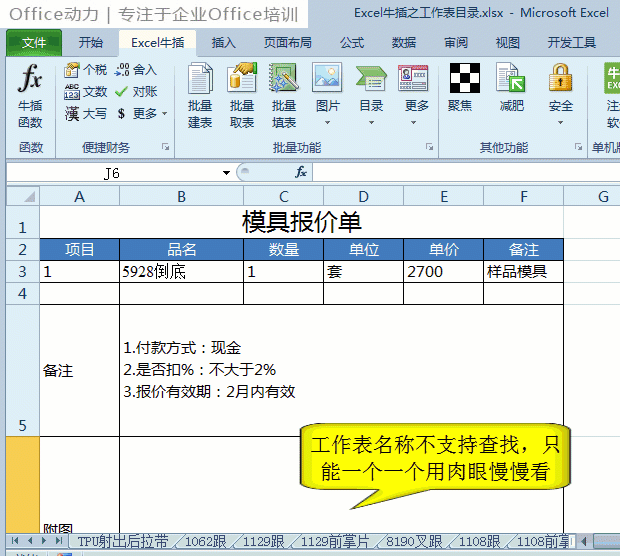Image resolution: width=620 pixels, height=556 pixels.
Task: Switch to sheet tab 1062跟
Action: 205,541
